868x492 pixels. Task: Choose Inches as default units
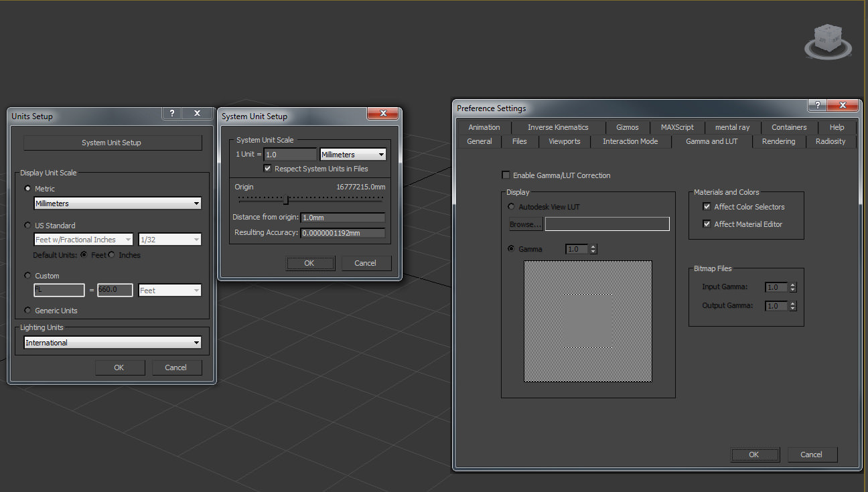coord(112,255)
